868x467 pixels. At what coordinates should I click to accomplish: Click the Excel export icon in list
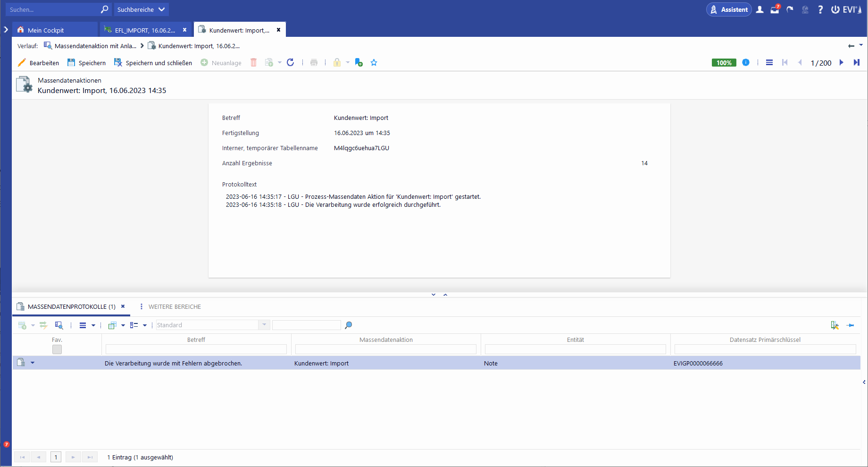(x=835, y=325)
